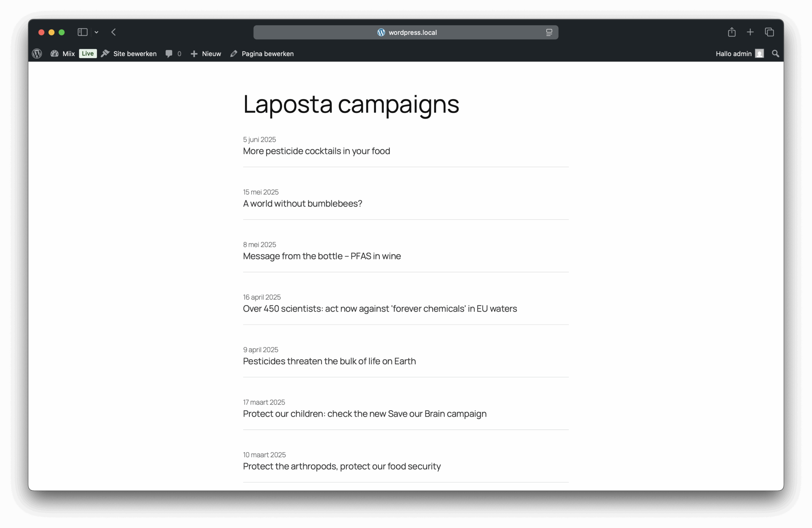This screenshot has height=528, width=812.
Task: Click the '5 juni 2025' date text
Action: pos(259,140)
